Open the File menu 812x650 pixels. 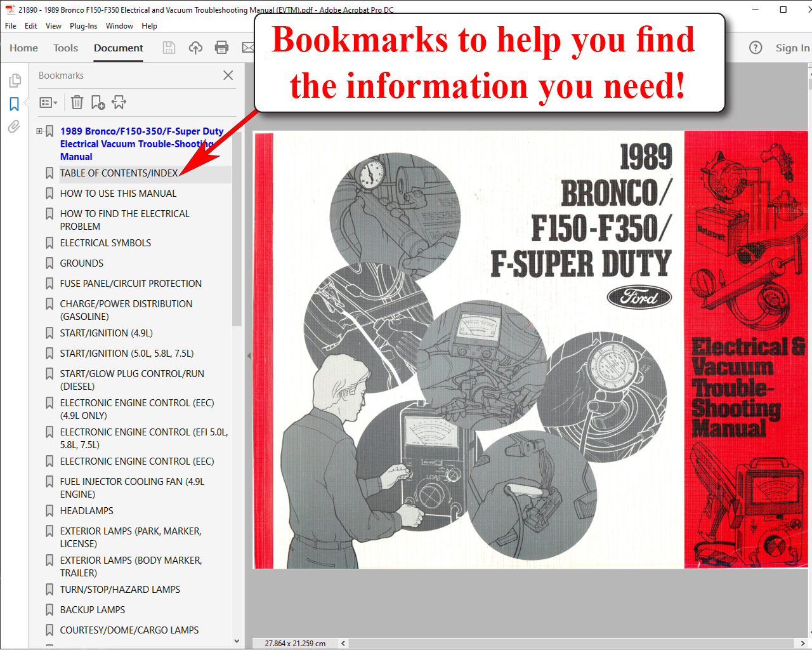[11, 26]
